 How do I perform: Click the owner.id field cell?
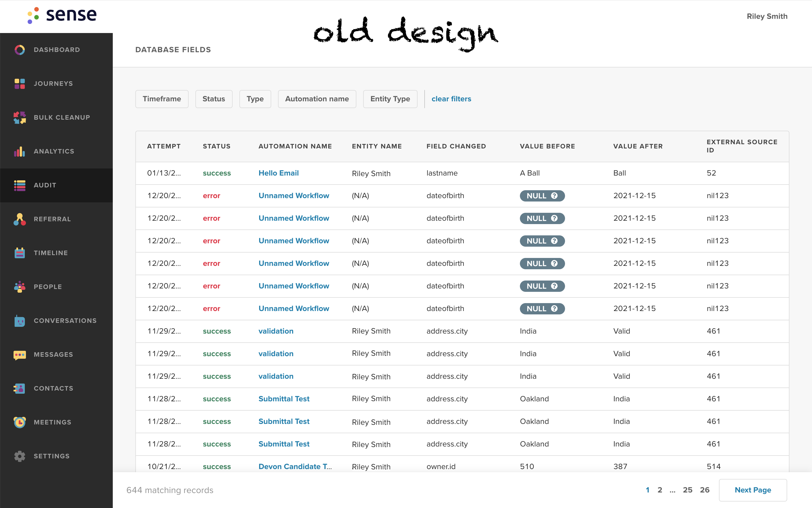(441, 466)
